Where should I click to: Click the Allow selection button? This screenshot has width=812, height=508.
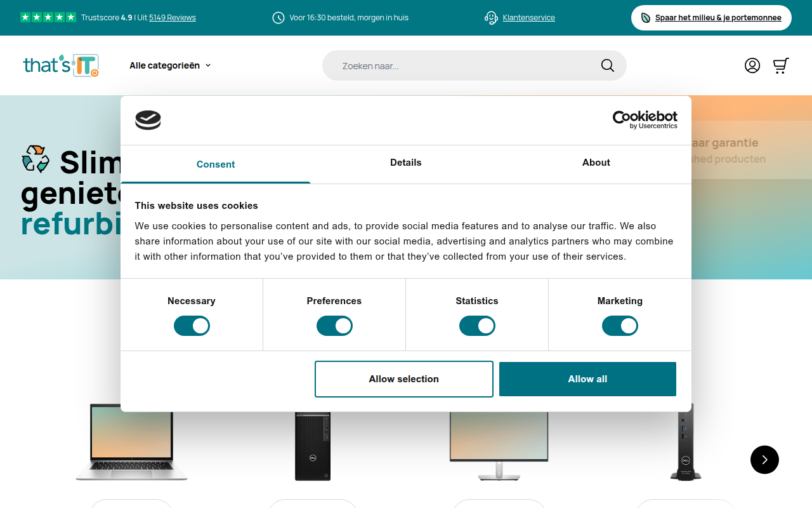click(x=404, y=379)
